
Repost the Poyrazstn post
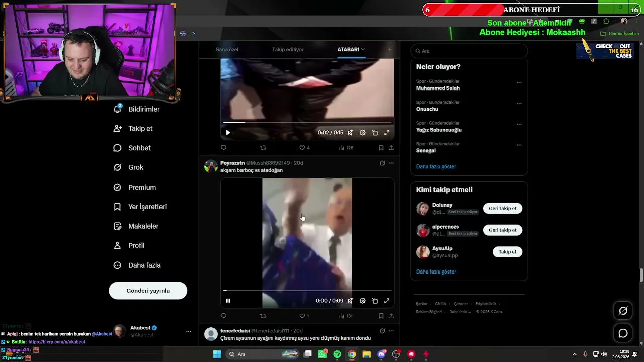point(263,316)
